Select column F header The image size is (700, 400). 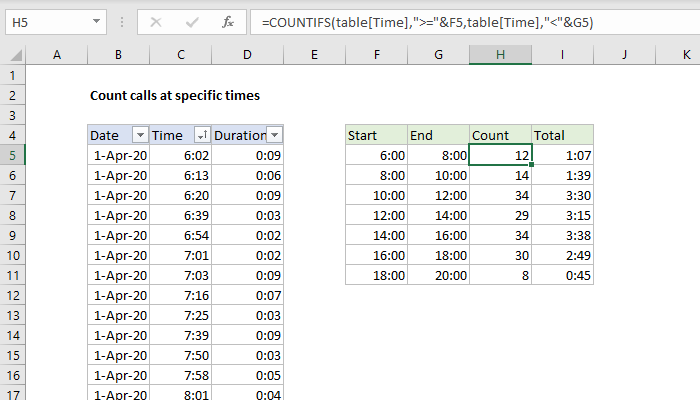point(376,55)
